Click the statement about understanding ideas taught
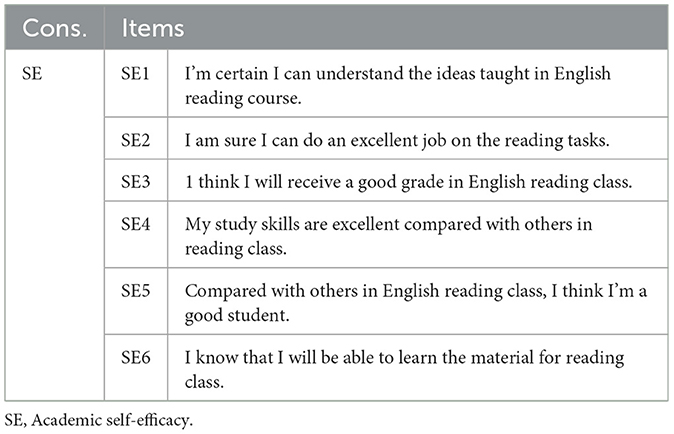 [397, 85]
